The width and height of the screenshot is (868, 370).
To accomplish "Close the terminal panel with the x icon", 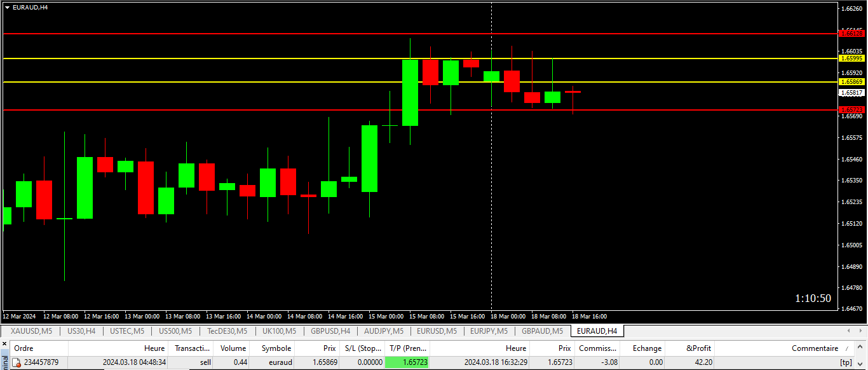I will point(5,344).
